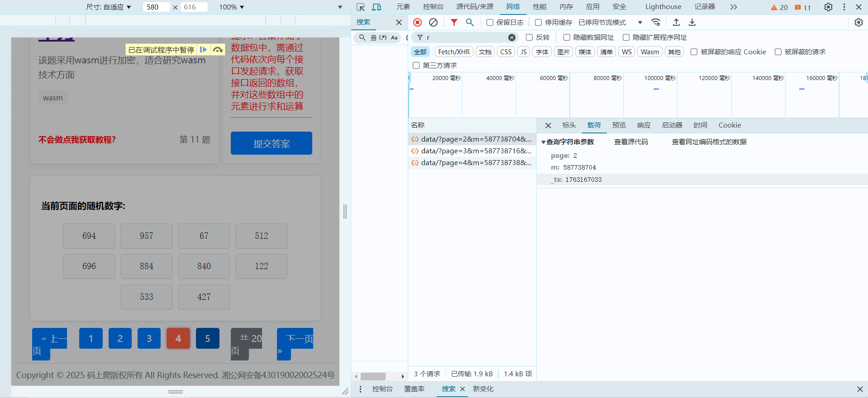The image size is (868, 398).
Task: Toggle the device toolbar icon
Action: click(376, 7)
